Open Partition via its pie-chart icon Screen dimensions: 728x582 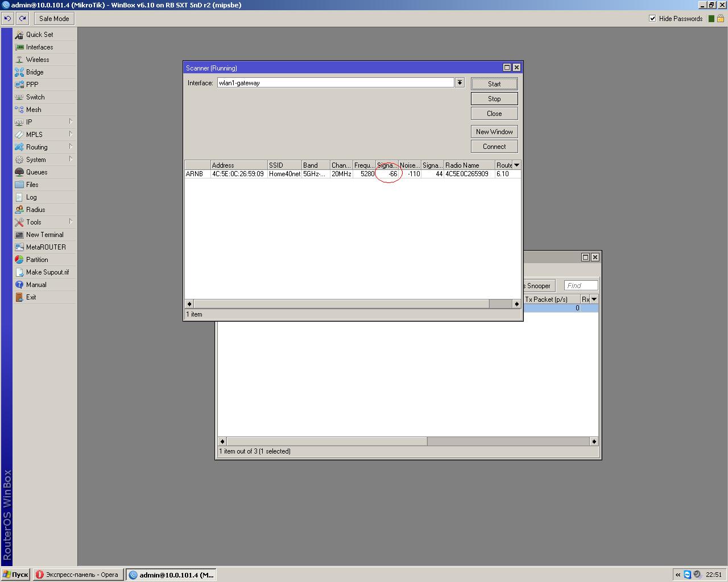point(19,260)
